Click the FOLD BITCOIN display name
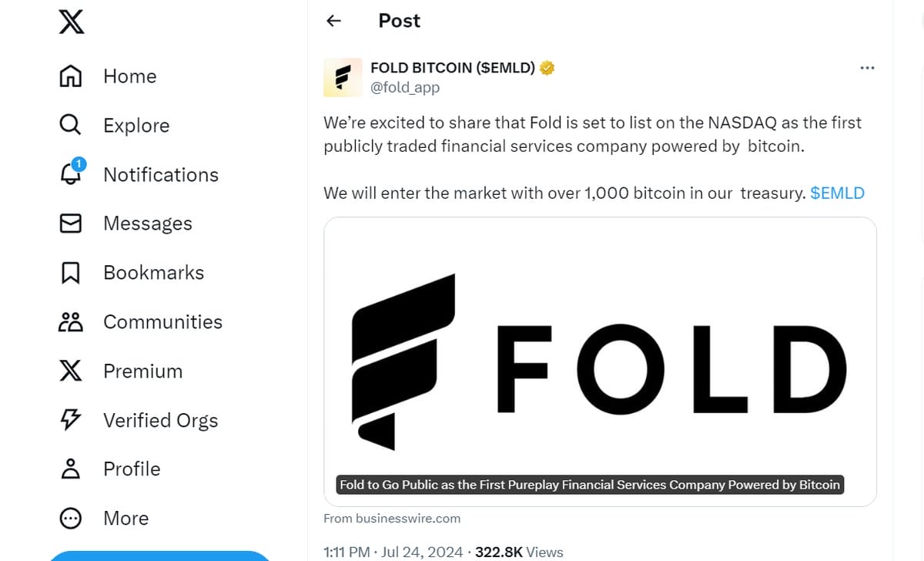The image size is (924, 561). (x=452, y=68)
